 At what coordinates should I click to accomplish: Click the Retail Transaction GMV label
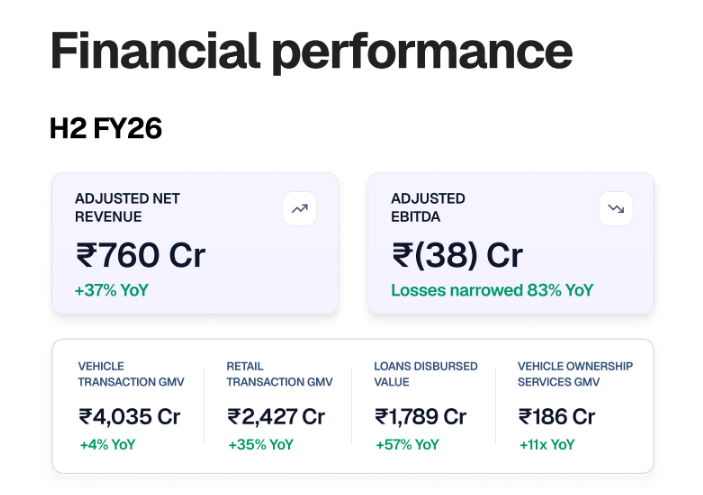coord(279,374)
